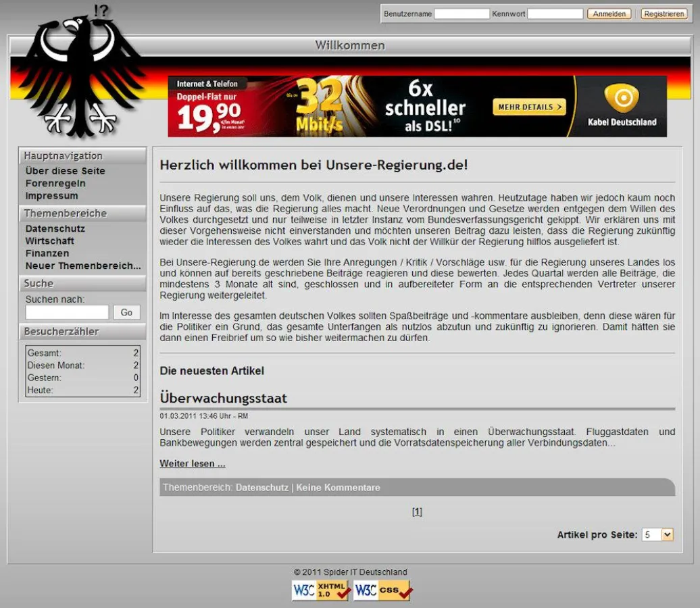Select the "Wirtschaft" topic area
Viewport: 700px width, 608px height.
tap(49, 240)
